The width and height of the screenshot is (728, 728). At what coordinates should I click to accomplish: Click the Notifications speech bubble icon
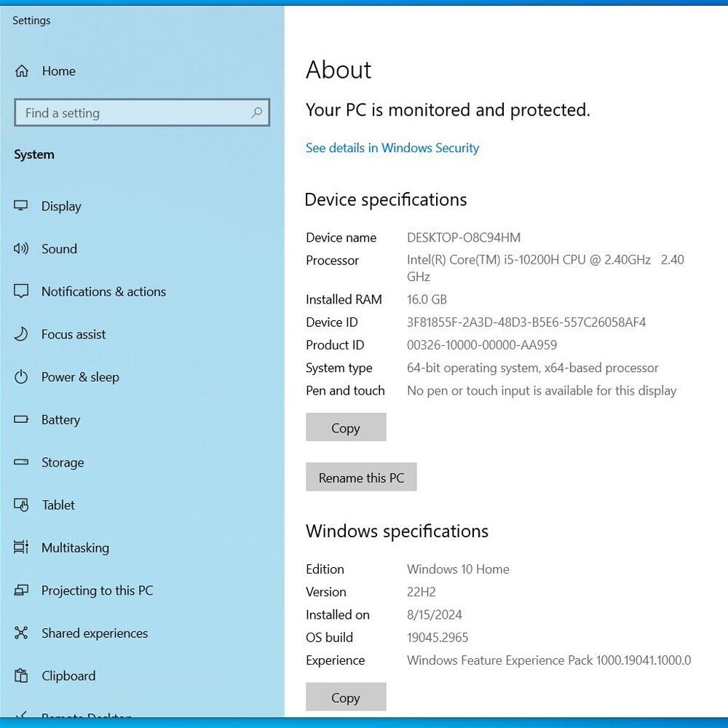click(x=21, y=291)
